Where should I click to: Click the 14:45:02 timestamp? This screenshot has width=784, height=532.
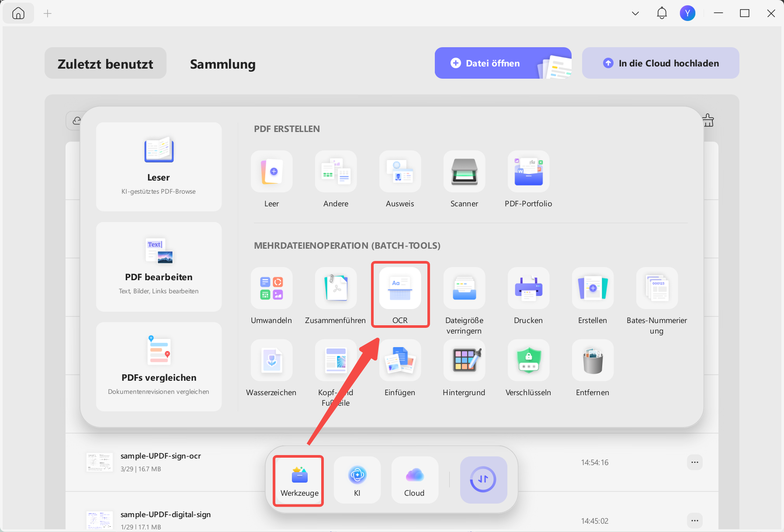[594, 521]
